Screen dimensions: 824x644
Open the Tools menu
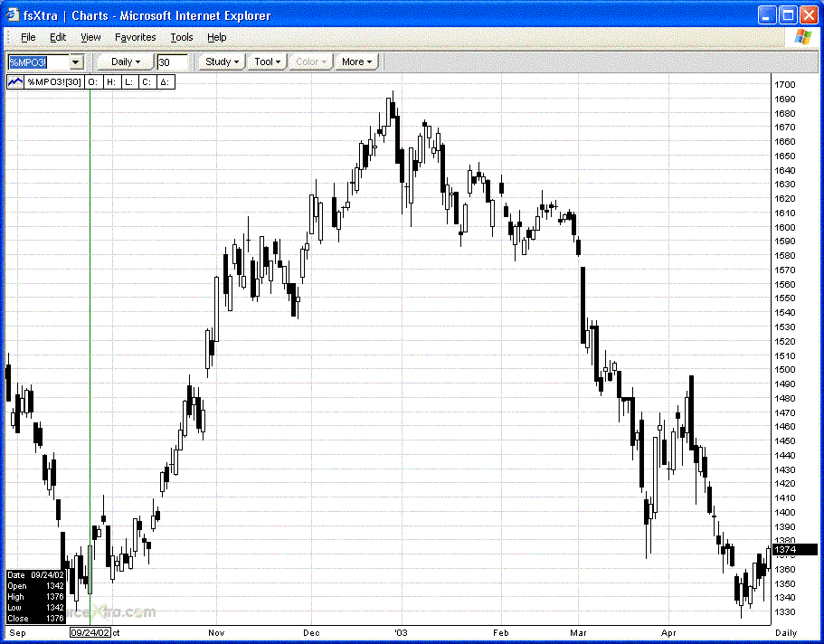182,37
